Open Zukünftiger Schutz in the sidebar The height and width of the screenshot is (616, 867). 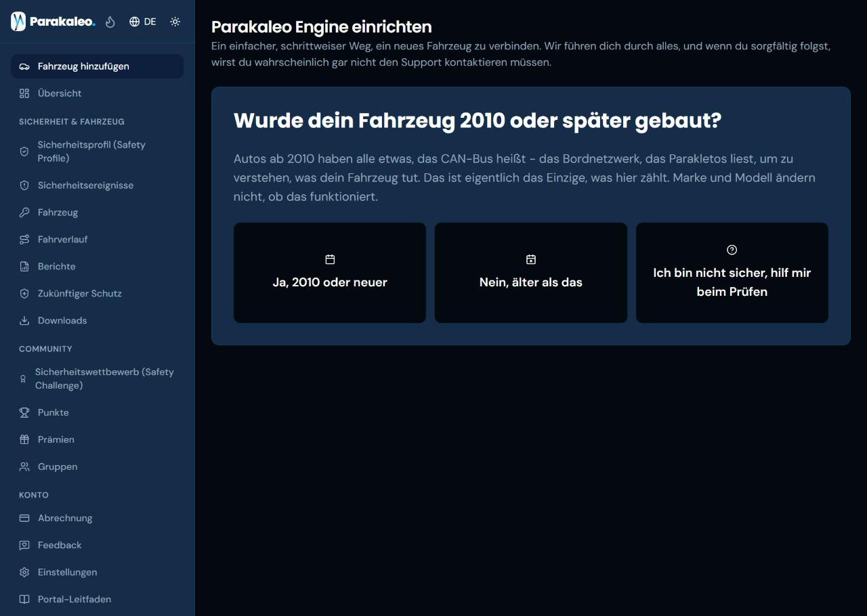(97, 294)
